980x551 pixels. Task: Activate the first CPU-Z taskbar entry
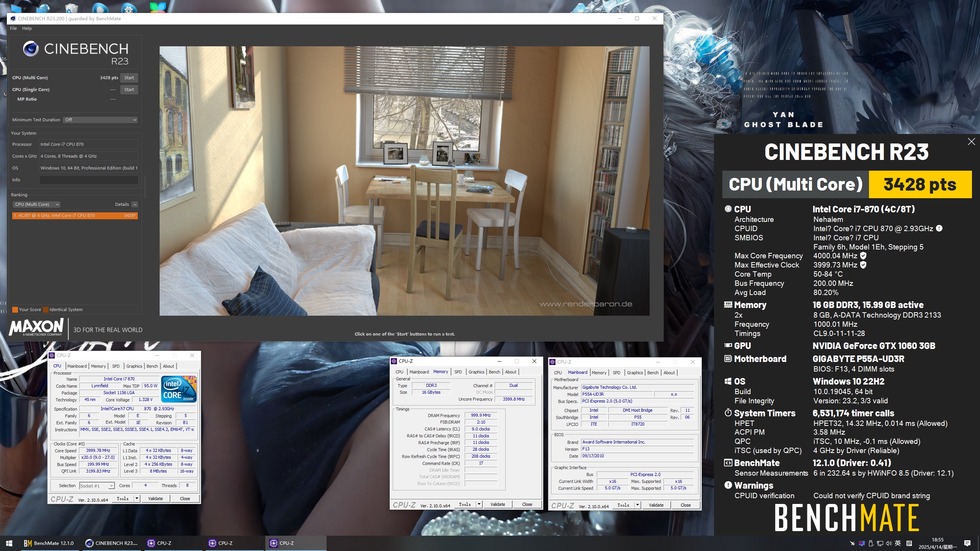click(173, 543)
